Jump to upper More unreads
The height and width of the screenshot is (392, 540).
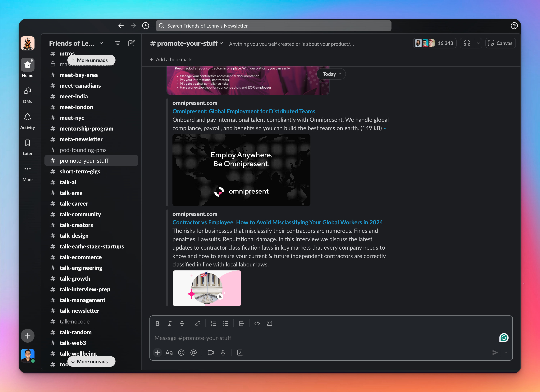[x=91, y=60]
